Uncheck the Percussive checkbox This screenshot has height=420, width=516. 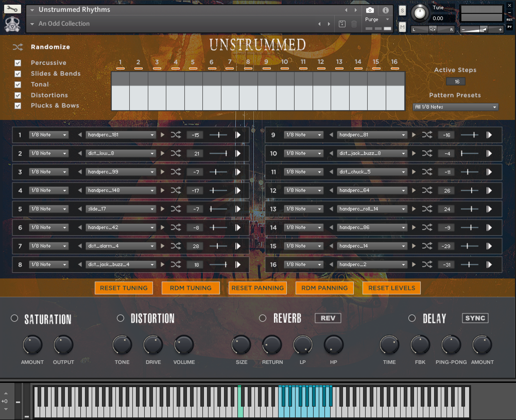point(18,63)
